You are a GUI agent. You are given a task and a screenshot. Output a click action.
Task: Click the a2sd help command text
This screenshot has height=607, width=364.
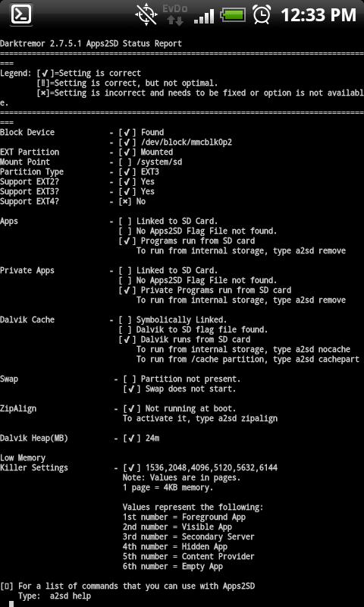(70, 596)
